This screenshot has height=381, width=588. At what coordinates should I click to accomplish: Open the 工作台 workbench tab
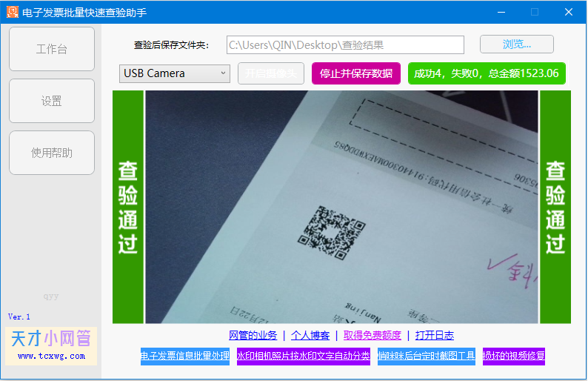coord(52,49)
